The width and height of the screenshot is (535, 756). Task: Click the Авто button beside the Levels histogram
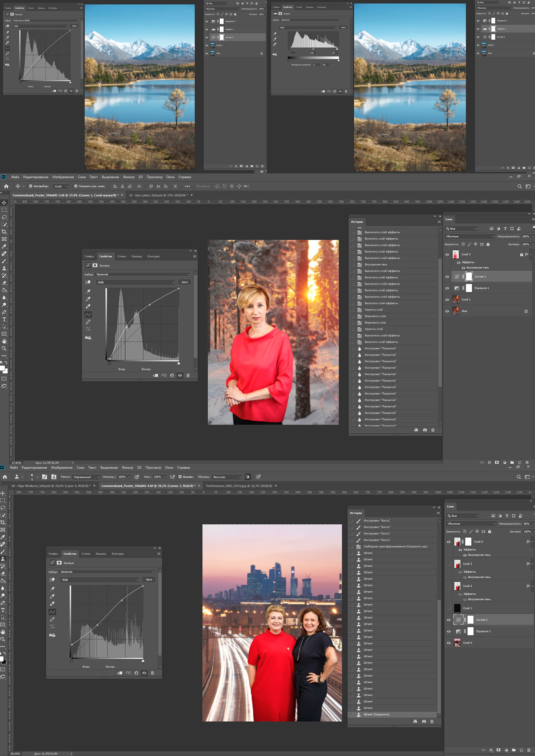(x=343, y=27)
